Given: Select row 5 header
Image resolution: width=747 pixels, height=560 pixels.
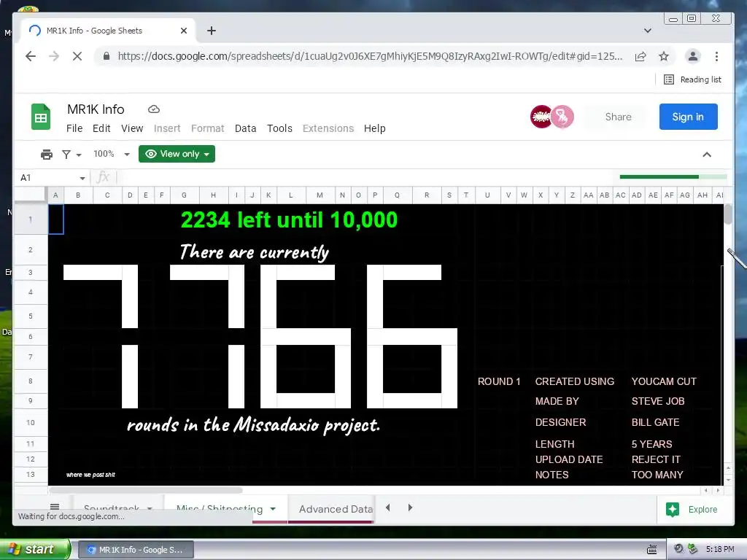Looking at the screenshot, I should pos(31,316).
